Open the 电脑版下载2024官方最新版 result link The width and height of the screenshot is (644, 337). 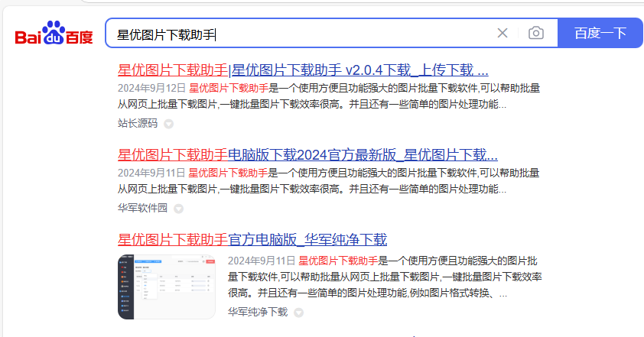[307, 155]
